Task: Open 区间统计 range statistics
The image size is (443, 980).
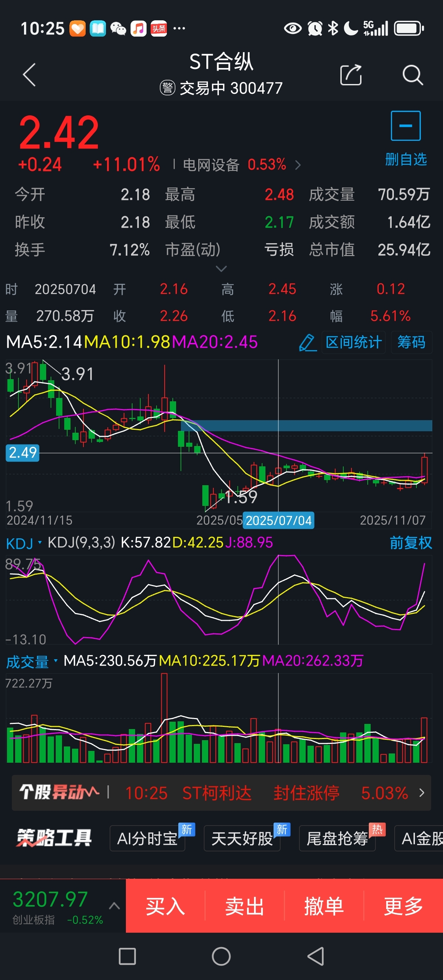Action: [353, 343]
